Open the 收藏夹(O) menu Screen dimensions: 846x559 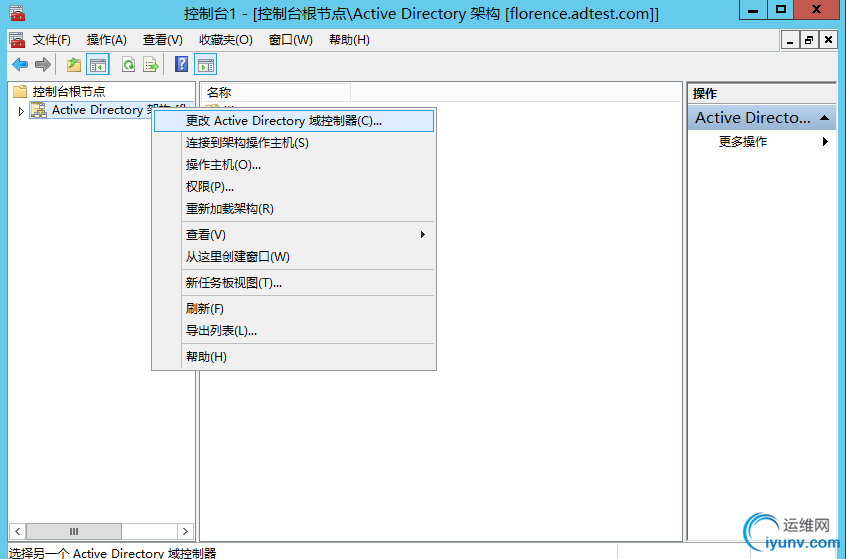(x=226, y=40)
